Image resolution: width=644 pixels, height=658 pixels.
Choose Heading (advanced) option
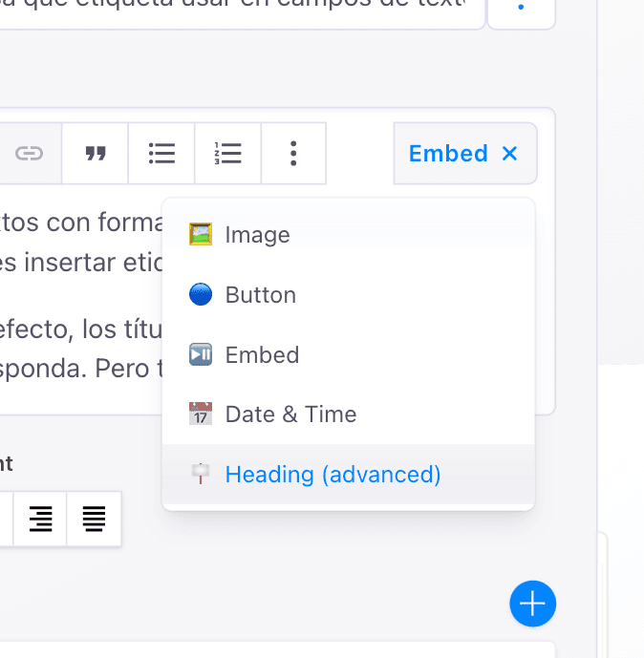click(x=333, y=475)
